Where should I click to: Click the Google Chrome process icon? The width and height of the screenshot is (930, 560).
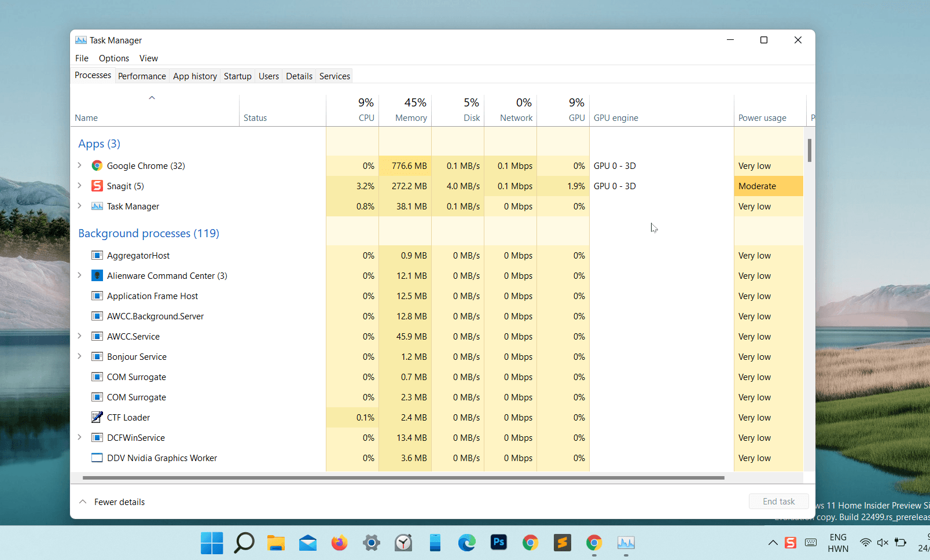(x=97, y=166)
